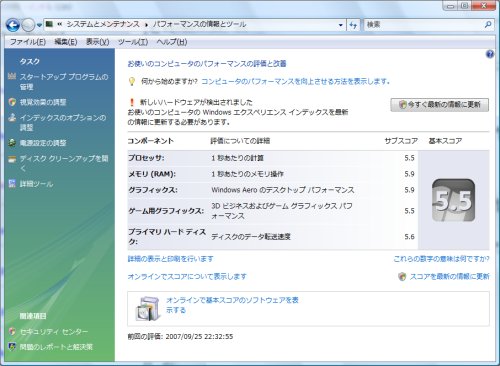The width and height of the screenshot is (500, 366).
Task: Click the blue help question mark icon
Action: point(490,54)
